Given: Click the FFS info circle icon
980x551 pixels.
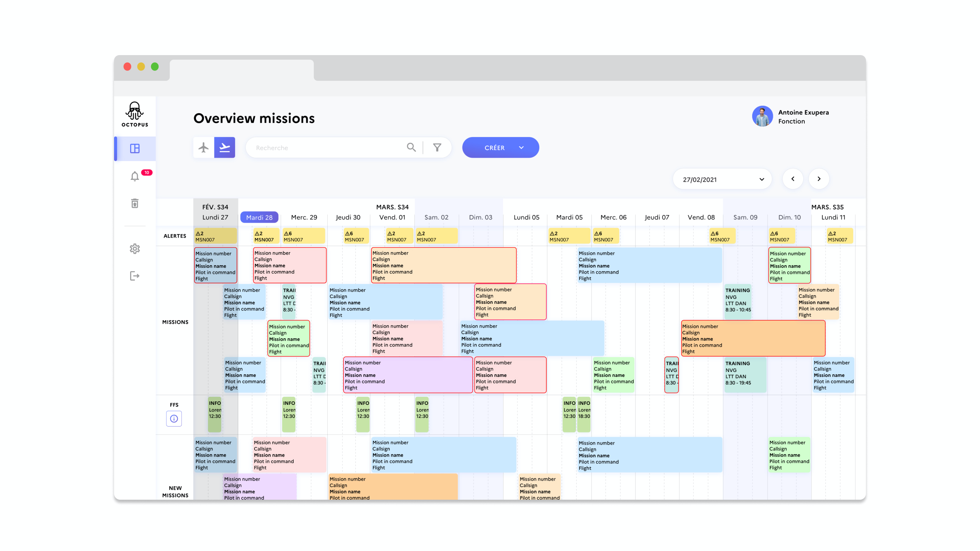Looking at the screenshot, I should (x=174, y=419).
